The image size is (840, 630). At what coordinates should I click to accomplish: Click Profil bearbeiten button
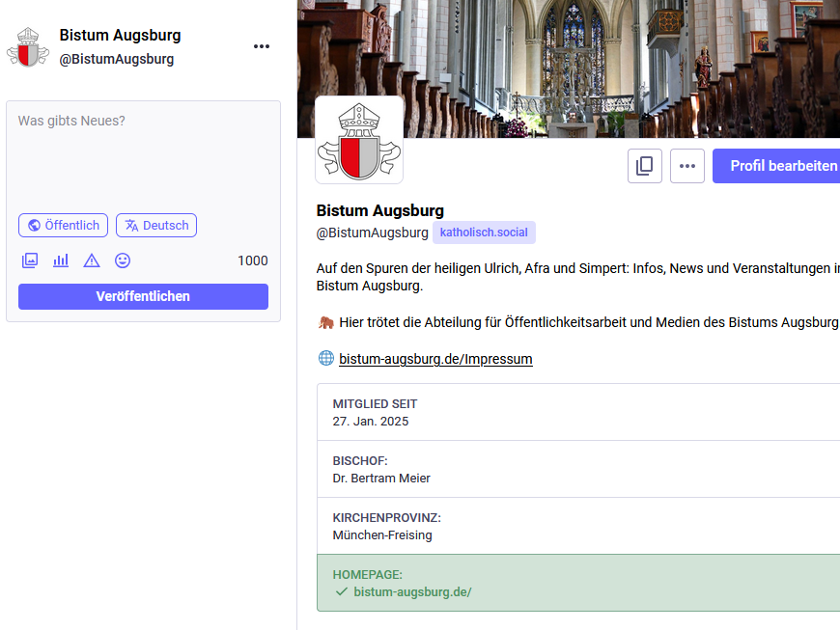(x=778, y=166)
